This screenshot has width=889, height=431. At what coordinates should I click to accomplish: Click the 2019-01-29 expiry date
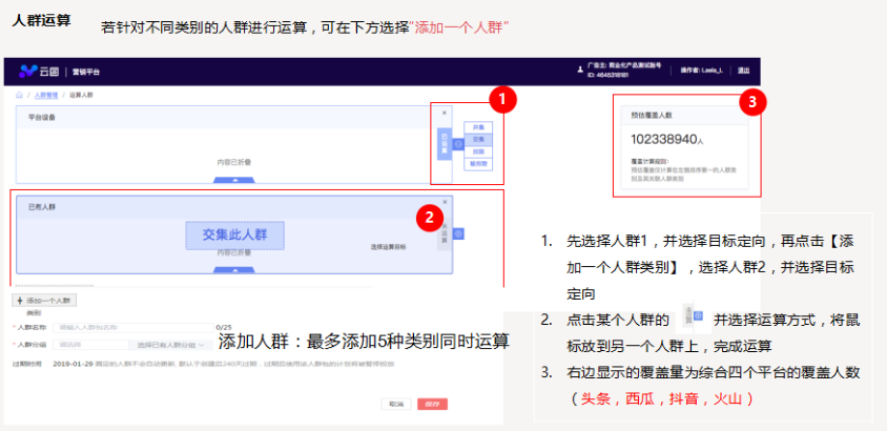[73, 363]
